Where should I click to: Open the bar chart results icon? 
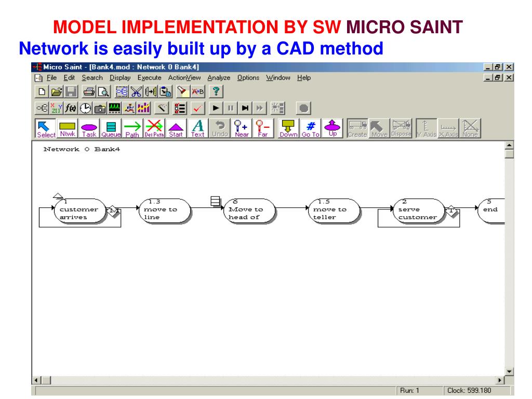tap(143, 108)
